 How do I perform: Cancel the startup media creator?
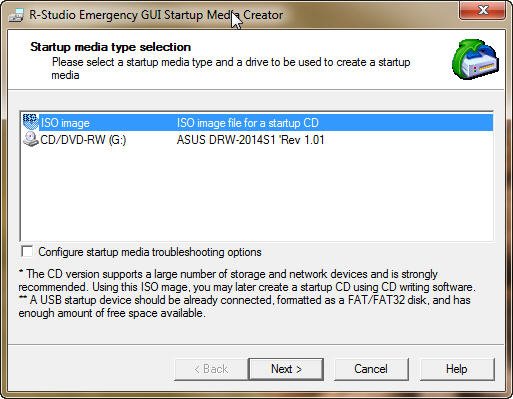coord(371,369)
